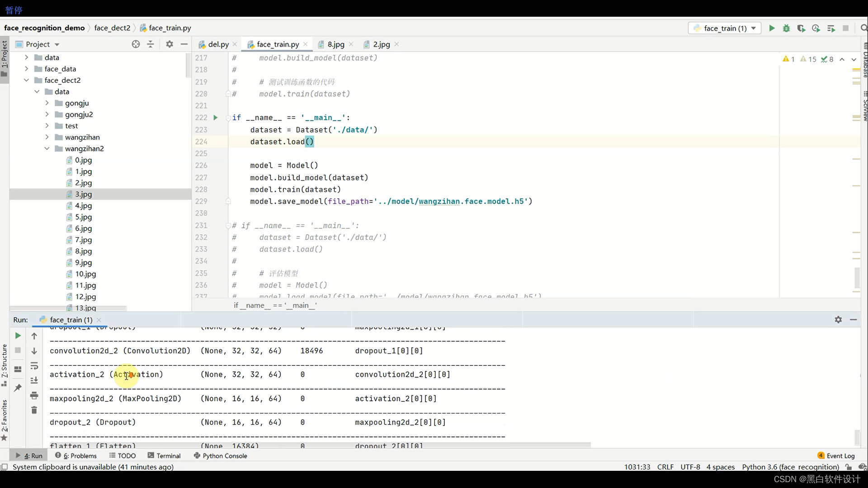Image resolution: width=868 pixels, height=488 pixels.
Task: Toggle pin tab in Run panel
Action: [x=18, y=388]
